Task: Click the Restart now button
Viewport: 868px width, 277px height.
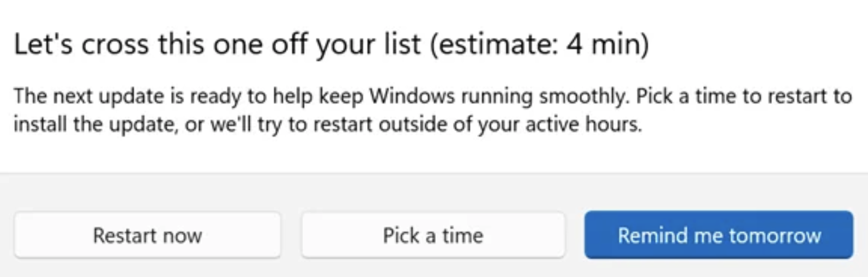Action: pyautogui.click(x=147, y=235)
